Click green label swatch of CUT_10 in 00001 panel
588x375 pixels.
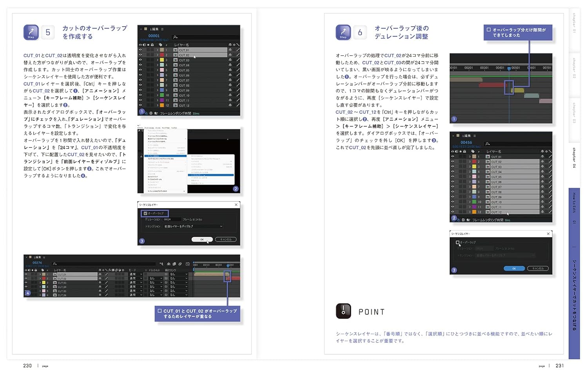point(162,96)
